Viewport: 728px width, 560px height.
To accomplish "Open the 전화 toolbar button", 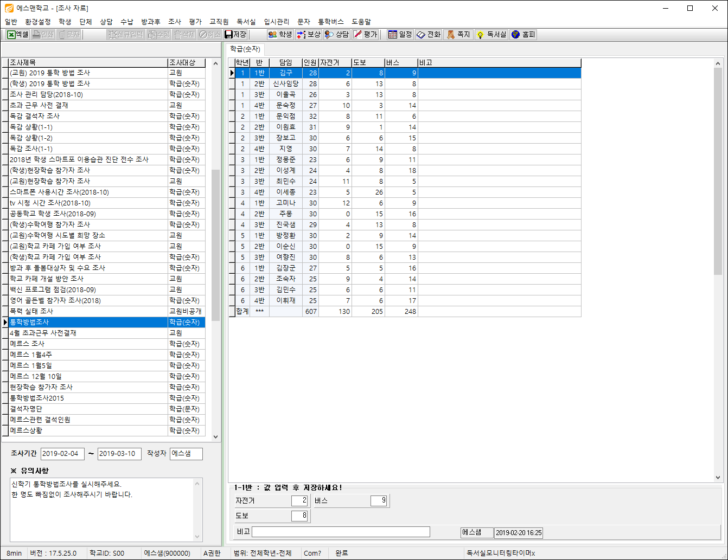I will tap(429, 35).
